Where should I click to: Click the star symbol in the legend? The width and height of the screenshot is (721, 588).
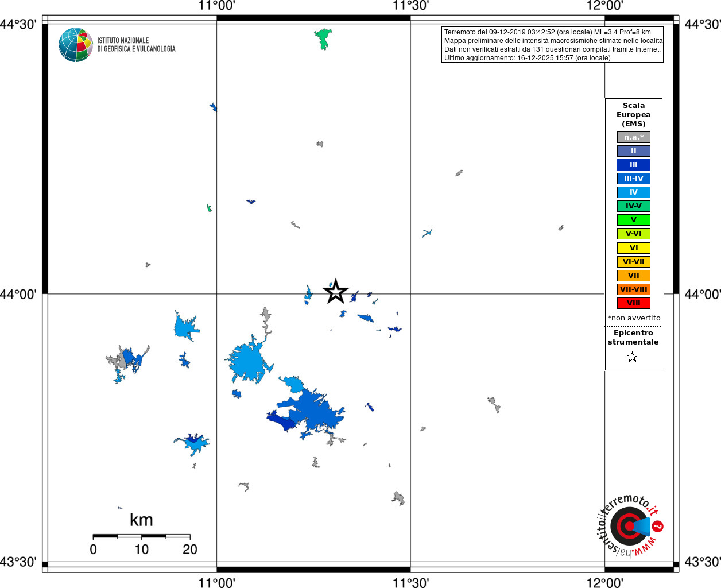633,357
